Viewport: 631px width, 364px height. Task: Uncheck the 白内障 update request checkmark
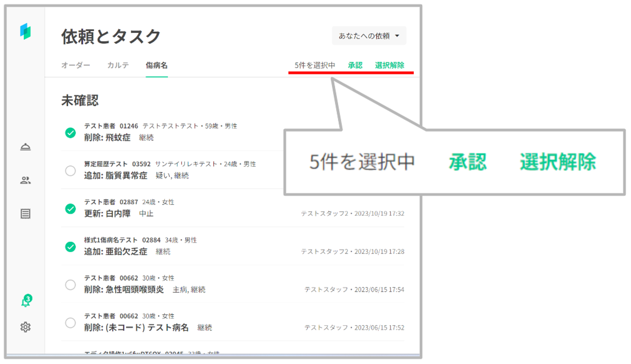pyautogui.click(x=70, y=209)
